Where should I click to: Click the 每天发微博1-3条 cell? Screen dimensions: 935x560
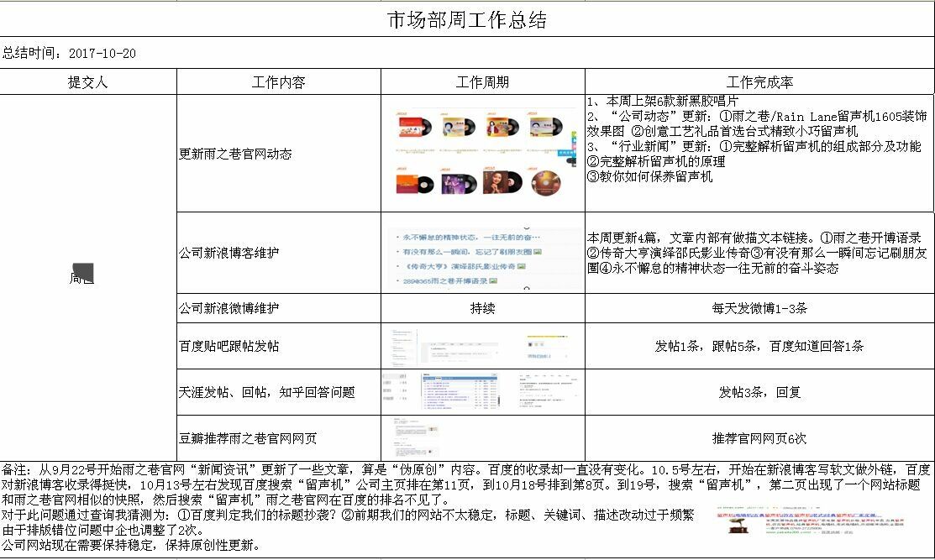point(759,308)
